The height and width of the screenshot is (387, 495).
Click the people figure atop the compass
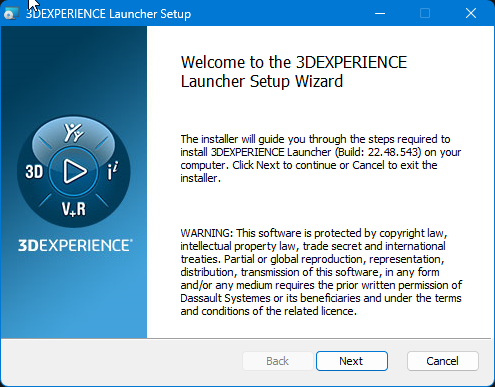[74, 133]
